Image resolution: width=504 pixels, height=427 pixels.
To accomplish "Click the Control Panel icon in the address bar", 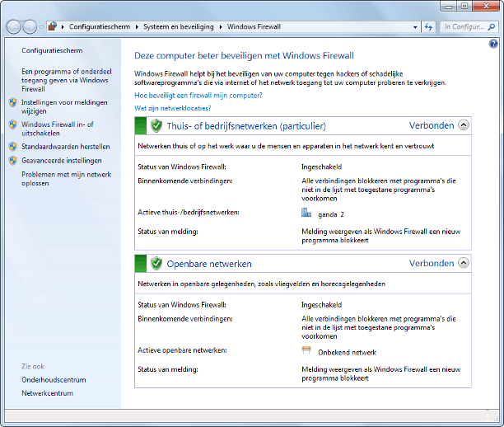I will [53, 26].
